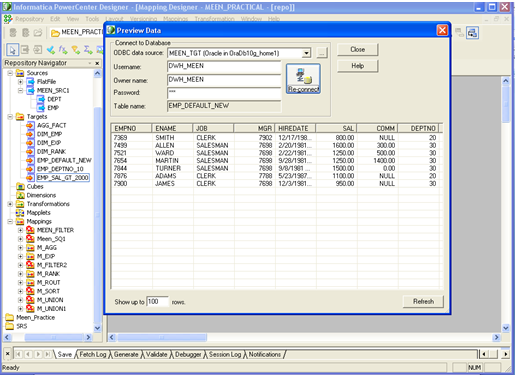Click the Dimensions folder in navigator

tap(41, 195)
